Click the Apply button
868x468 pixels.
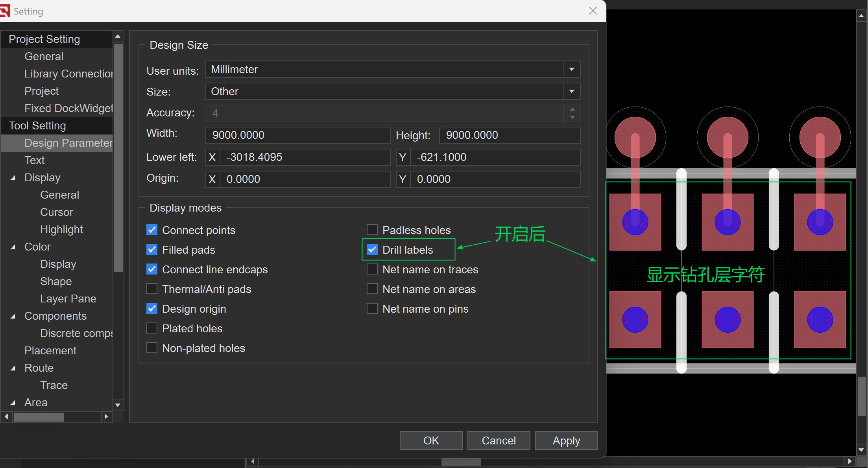click(x=566, y=440)
